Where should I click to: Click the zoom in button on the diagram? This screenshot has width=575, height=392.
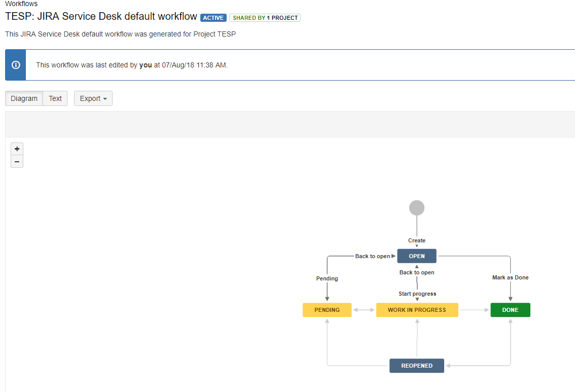pos(17,149)
